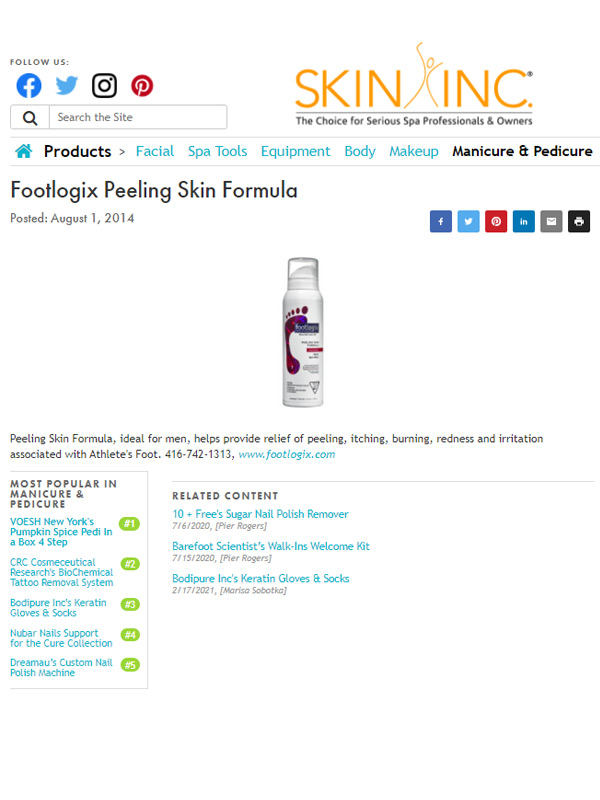Open the Skin Inc Facebook page icon
600x800 pixels.
tap(29, 86)
